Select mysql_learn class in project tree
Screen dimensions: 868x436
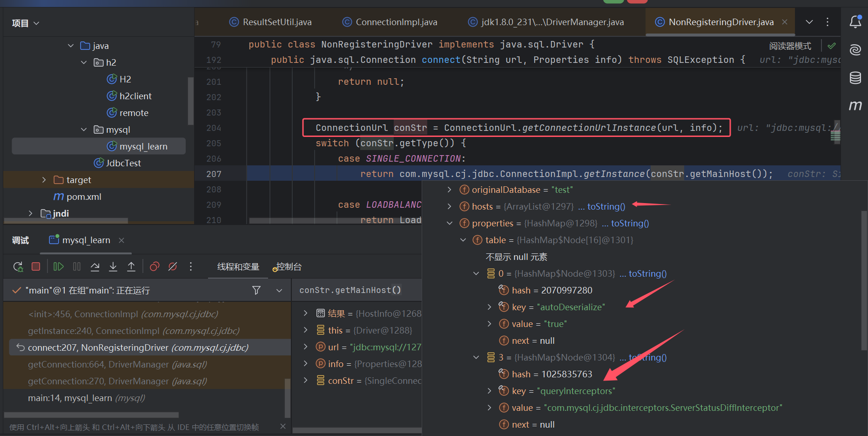(x=99, y=146)
